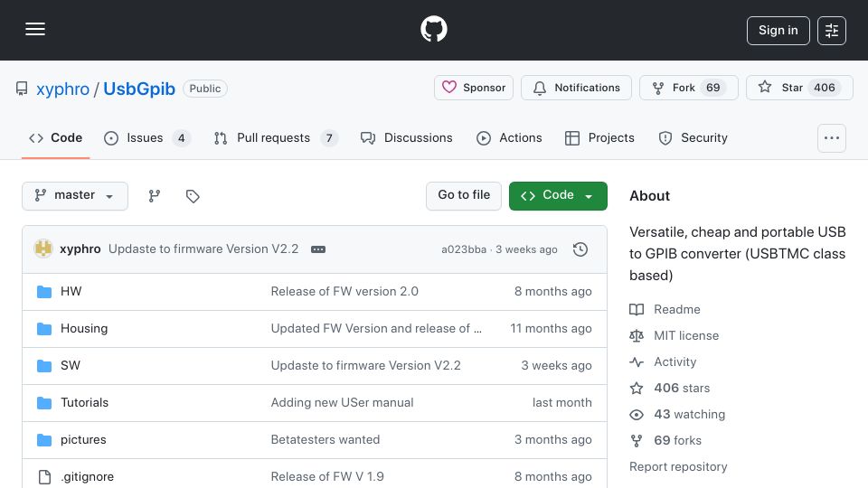Open the Tutorials folder
This screenshot has height=488, width=868.
pos(85,403)
